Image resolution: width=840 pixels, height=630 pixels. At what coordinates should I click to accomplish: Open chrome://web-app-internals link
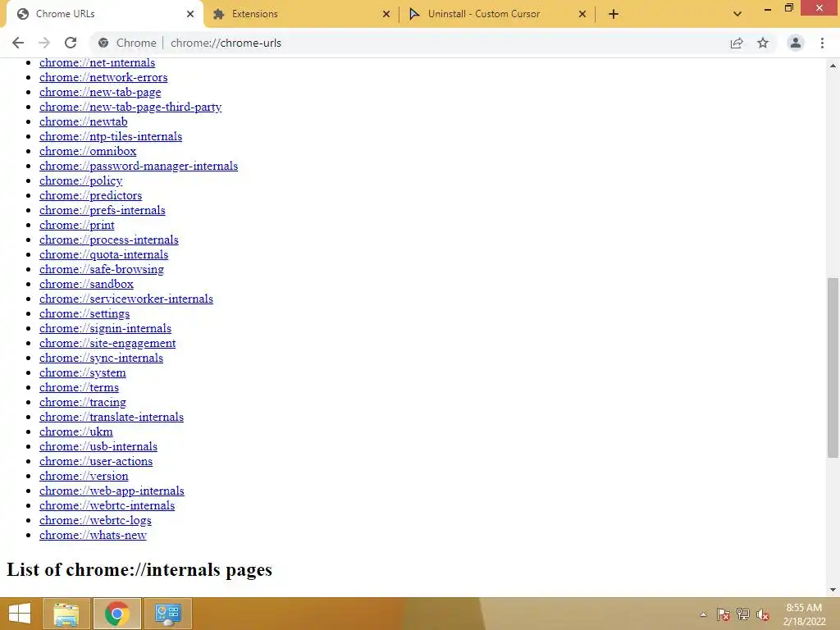coord(112,491)
